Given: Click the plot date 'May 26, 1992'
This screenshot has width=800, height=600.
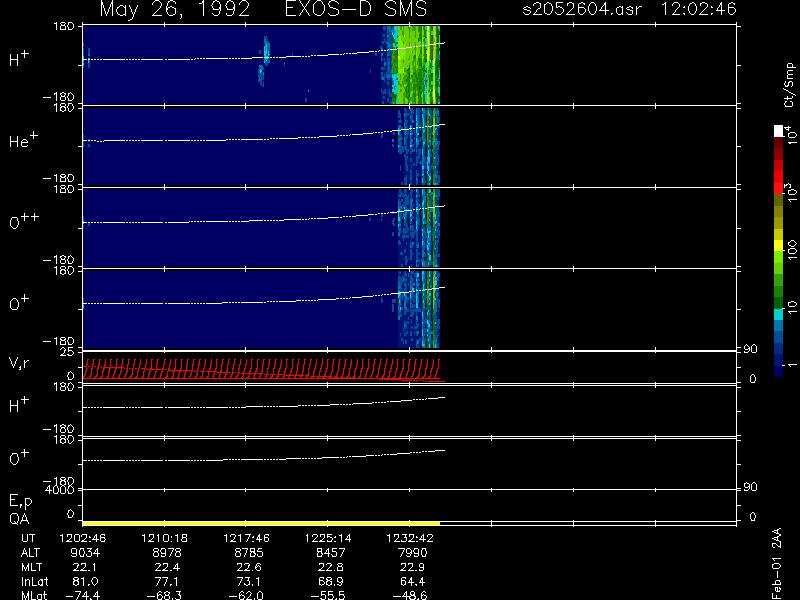Looking at the screenshot, I should pos(174,9).
